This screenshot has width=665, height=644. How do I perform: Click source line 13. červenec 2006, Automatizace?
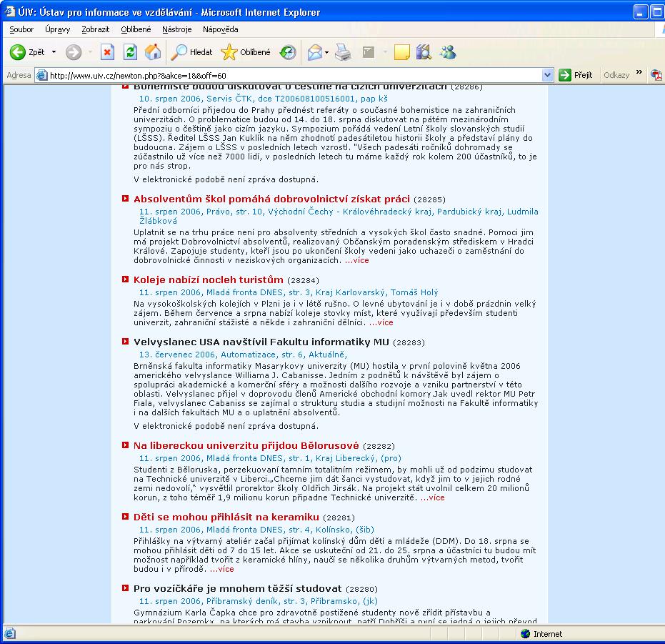243,355
